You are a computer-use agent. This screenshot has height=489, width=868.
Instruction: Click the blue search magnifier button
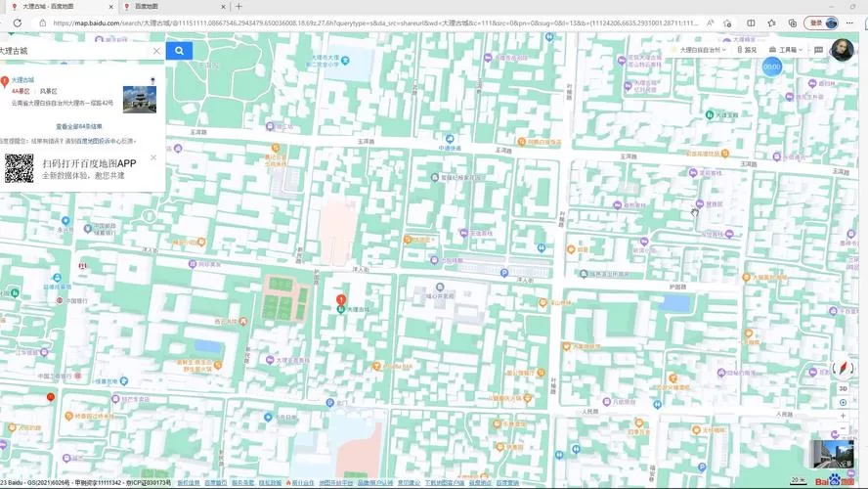(179, 51)
